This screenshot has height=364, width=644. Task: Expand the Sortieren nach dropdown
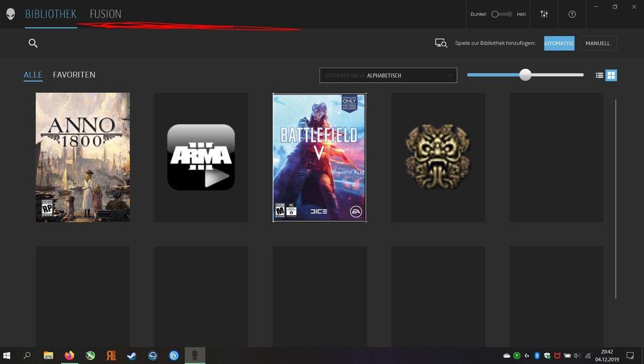tap(388, 75)
